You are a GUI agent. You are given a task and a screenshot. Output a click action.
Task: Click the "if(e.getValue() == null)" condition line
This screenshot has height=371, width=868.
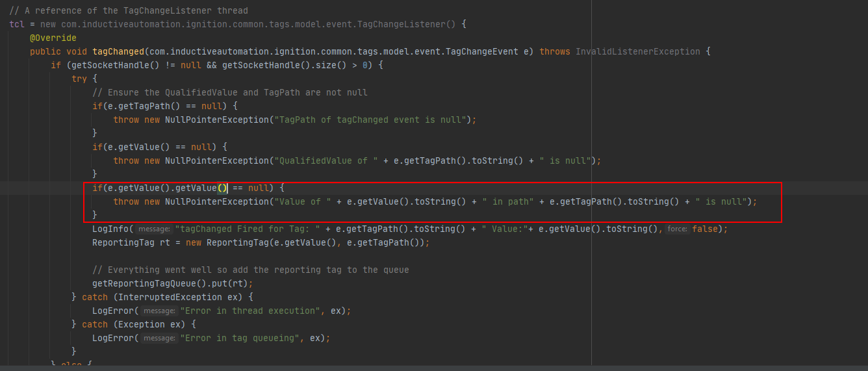[x=160, y=147]
